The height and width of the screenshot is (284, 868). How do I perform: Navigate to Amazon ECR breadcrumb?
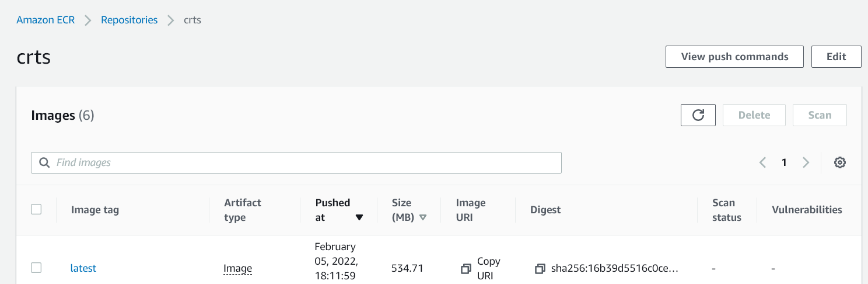tap(45, 20)
